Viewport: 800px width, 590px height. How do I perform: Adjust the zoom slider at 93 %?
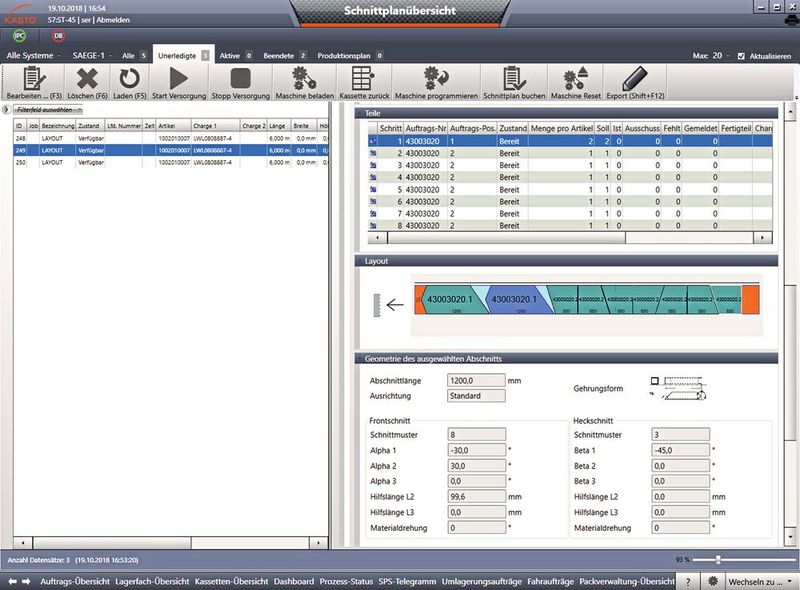(x=718, y=559)
